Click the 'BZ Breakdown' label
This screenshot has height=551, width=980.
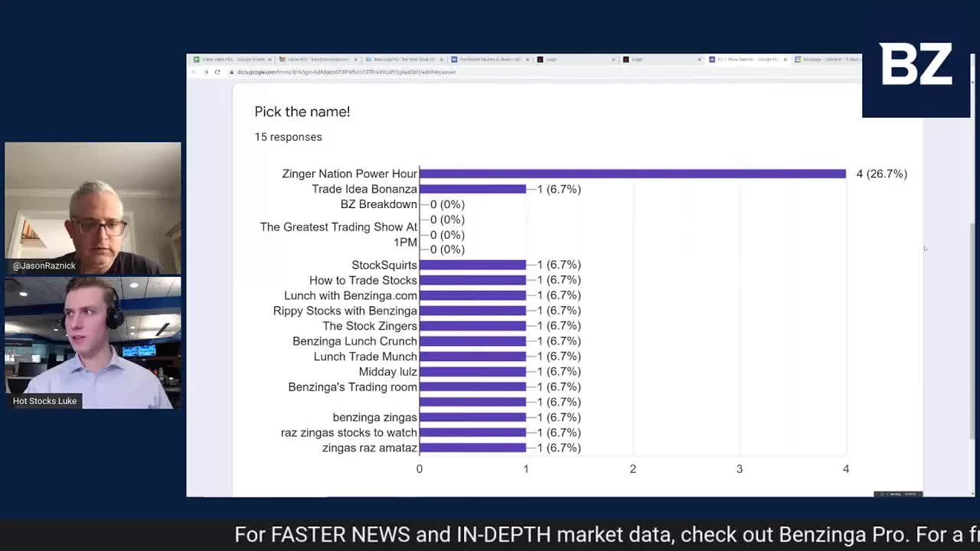coord(379,204)
